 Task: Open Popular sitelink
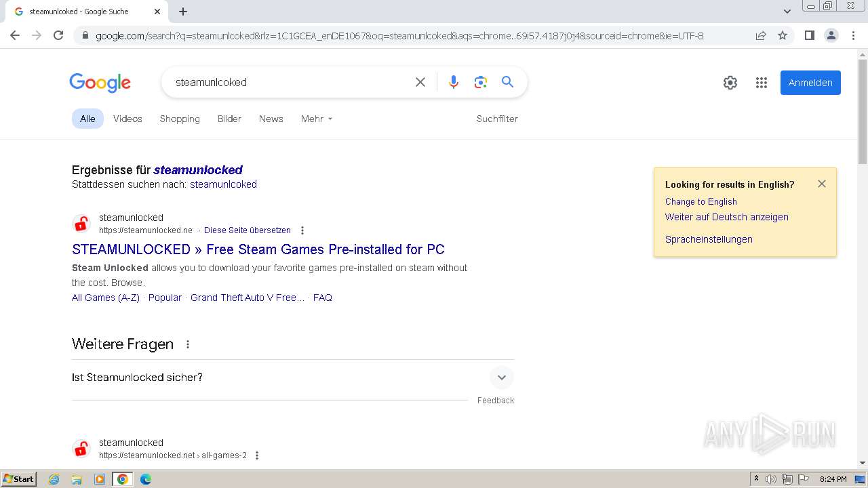(165, 298)
